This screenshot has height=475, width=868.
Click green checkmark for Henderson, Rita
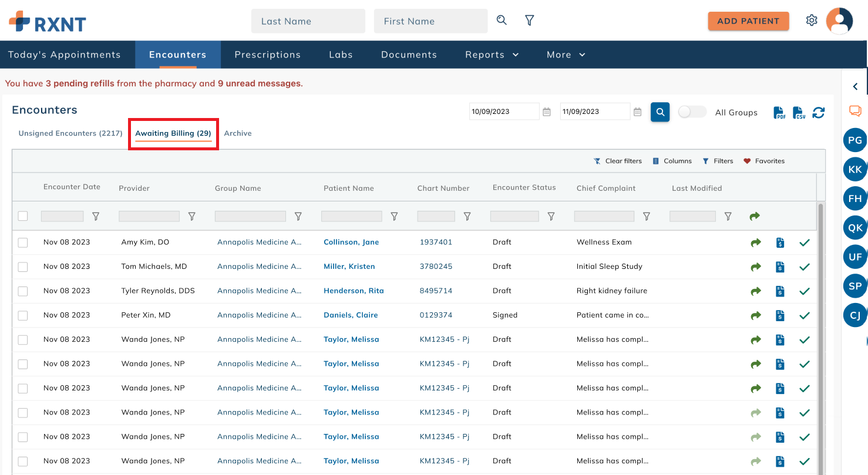coord(805,291)
